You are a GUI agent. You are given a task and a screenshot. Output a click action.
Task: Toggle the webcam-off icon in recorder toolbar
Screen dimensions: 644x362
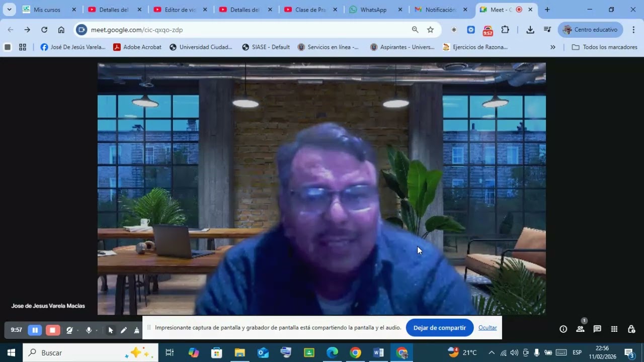click(69, 330)
